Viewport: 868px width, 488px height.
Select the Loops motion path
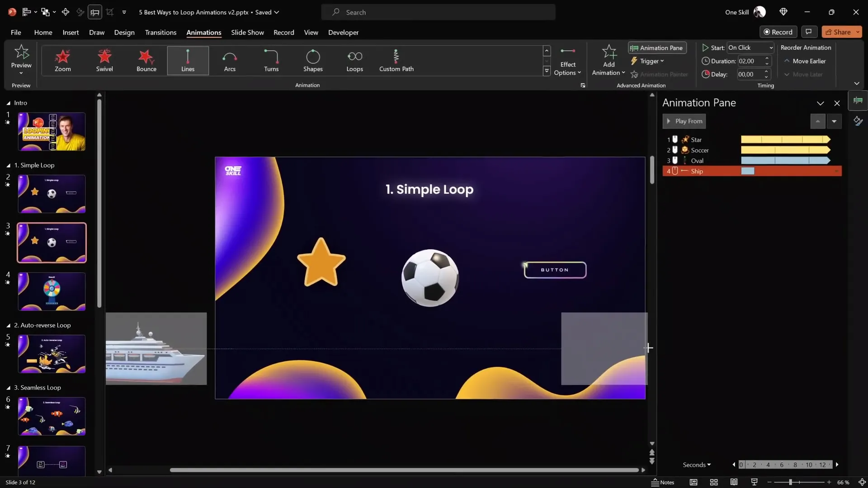point(354,61)
